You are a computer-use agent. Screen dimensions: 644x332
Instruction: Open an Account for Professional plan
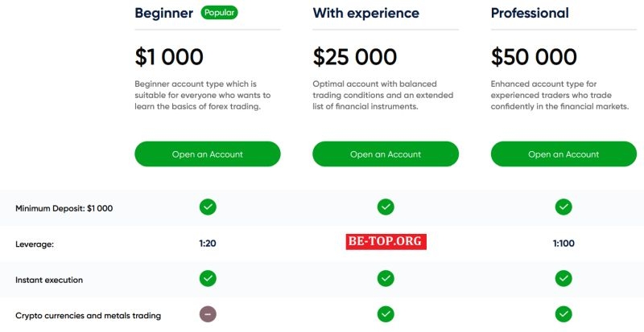[x=563, y=154]
